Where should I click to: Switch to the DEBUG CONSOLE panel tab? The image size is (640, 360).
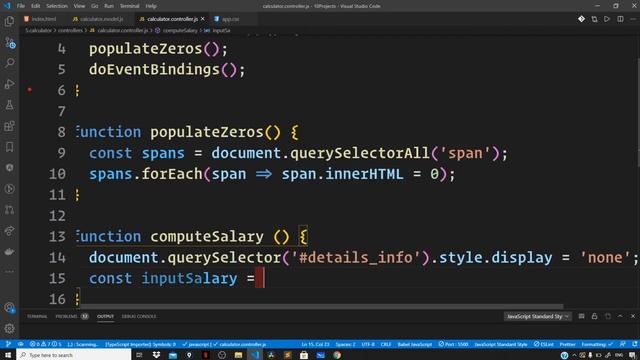coord(139,316)
